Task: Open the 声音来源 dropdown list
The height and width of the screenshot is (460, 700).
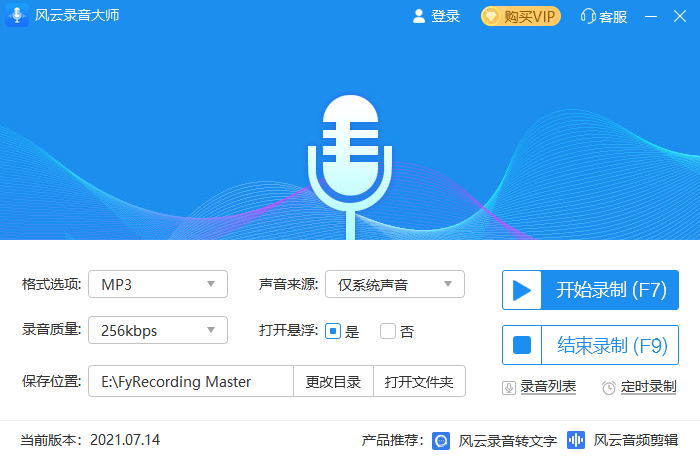Action: (x=395, y=284)
